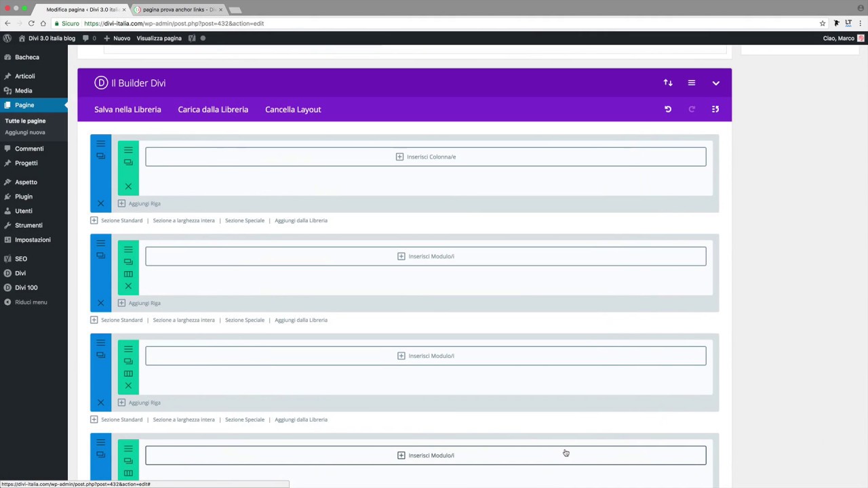This screenshot has height=488, width=868.
Task: Click the browser address bar URL
Action: [x=174, y=23]
